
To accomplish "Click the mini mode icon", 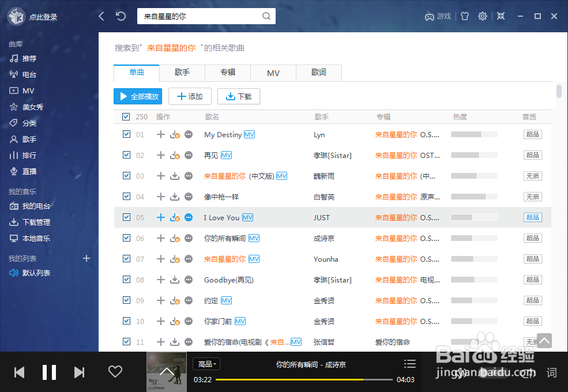I will [501, 16].
